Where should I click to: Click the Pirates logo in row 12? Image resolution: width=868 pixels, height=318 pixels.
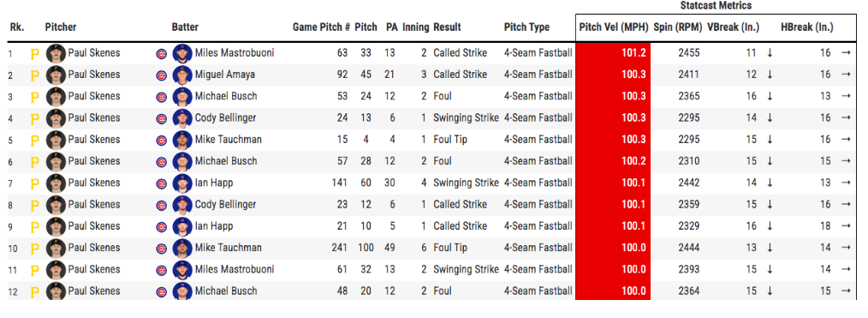35,292
